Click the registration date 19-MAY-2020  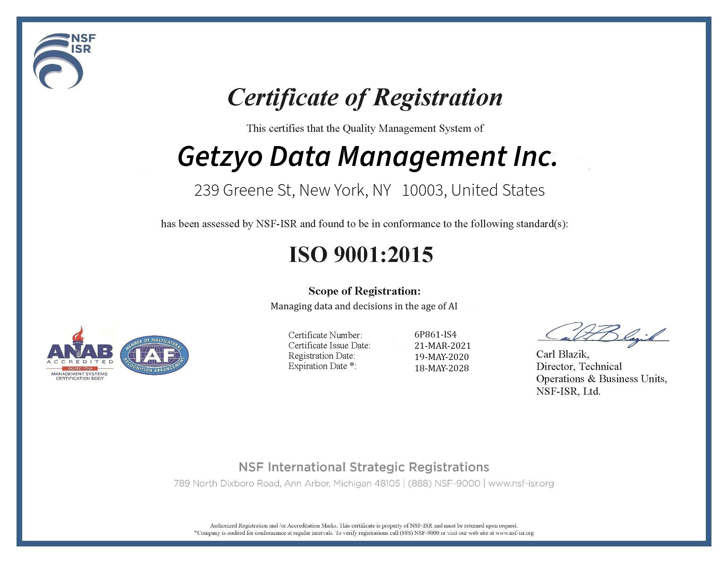(441, 357)
